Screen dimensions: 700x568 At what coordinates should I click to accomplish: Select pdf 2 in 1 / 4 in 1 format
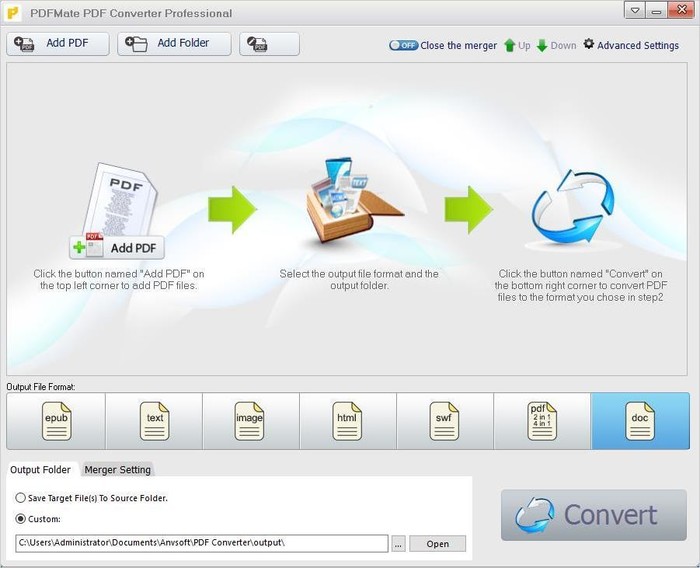542,421
